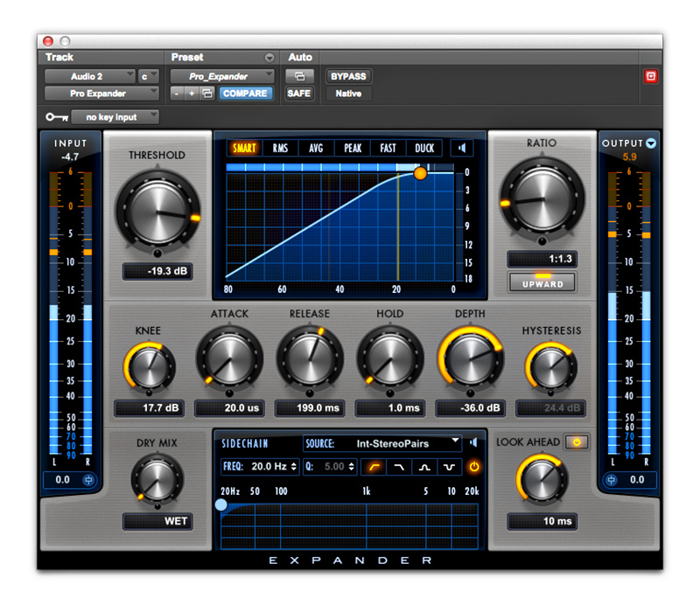Image resolution: width=700 pixels, height=612 pixels.
Task: Click the threshold value field -19.3 dB
Action: tap(157, 271)
